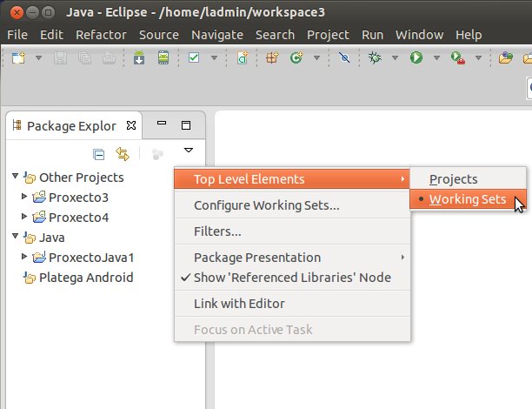Open the Lint check dropdown arrow

[x=215, y=58]
